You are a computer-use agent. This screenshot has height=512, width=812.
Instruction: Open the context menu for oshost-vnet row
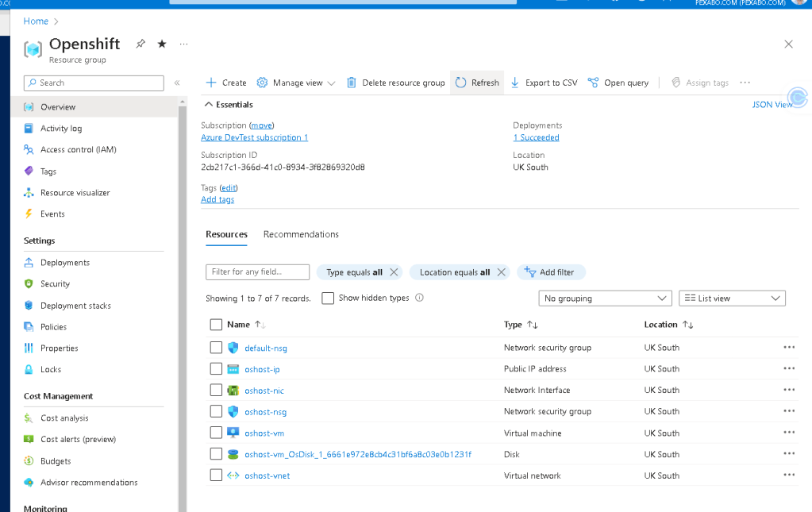(x=789, y=475)
